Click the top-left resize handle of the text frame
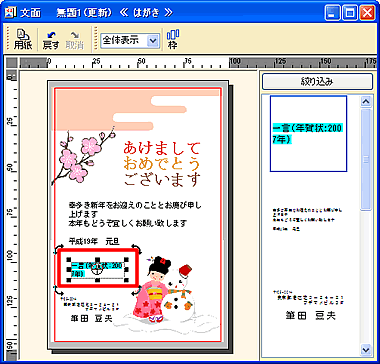This screenshot has height=364, width=380. pyautogui.click(x=69, y=259)
